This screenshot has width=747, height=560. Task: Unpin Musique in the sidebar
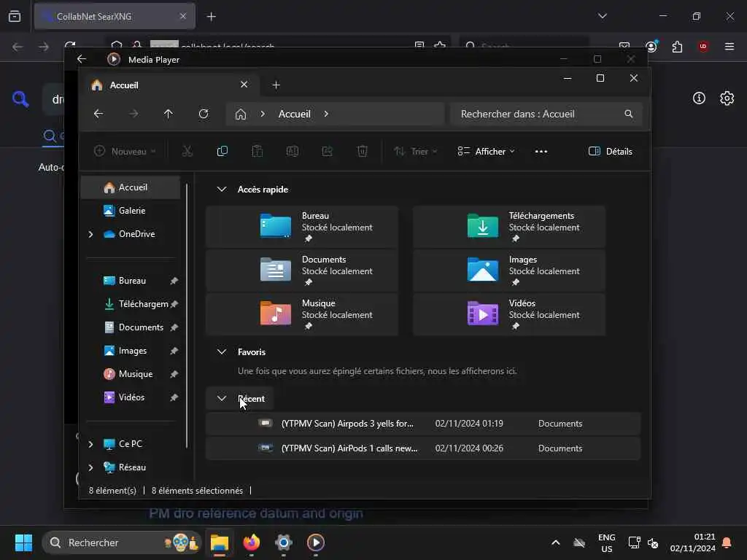coord(174,374)
